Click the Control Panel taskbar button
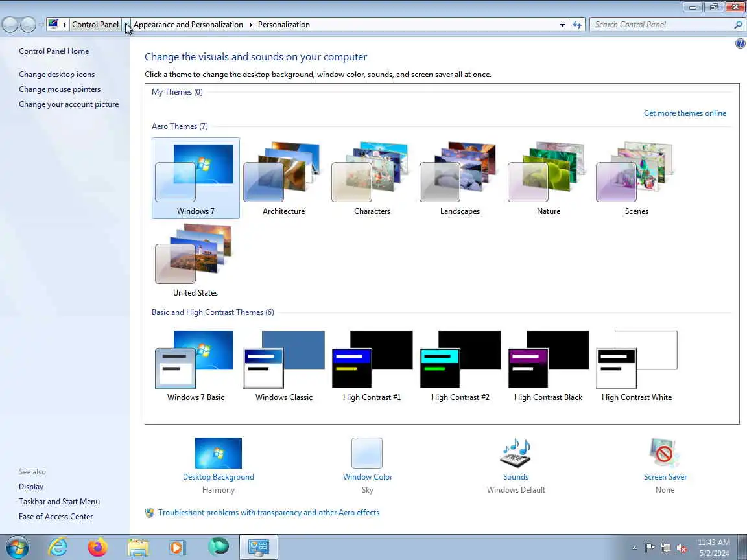 point(259,547)
